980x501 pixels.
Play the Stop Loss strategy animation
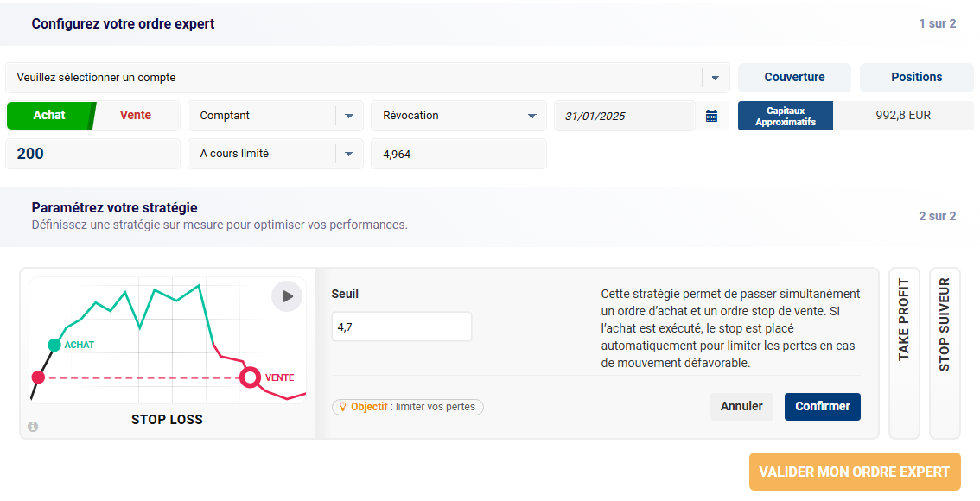(x=287, y=296)
